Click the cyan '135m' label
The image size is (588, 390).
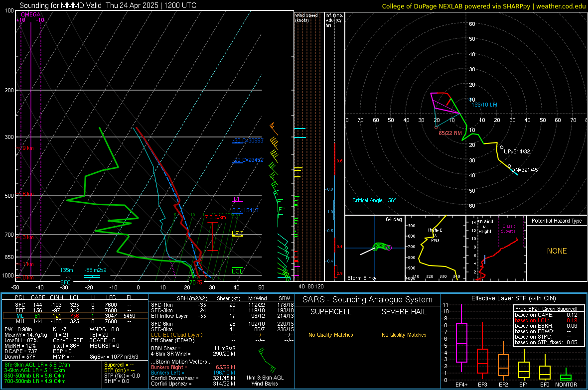[x=66, y=270]
